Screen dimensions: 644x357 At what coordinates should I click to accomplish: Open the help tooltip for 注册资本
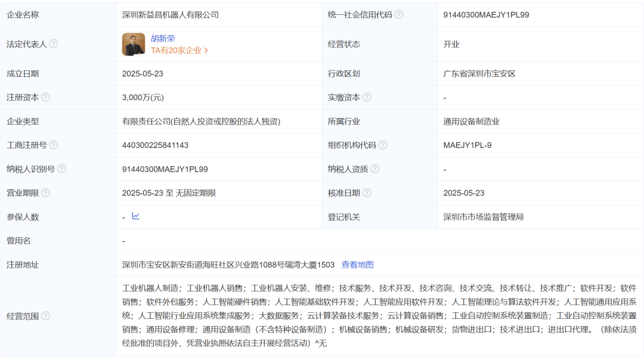click(x=45, y=97)
